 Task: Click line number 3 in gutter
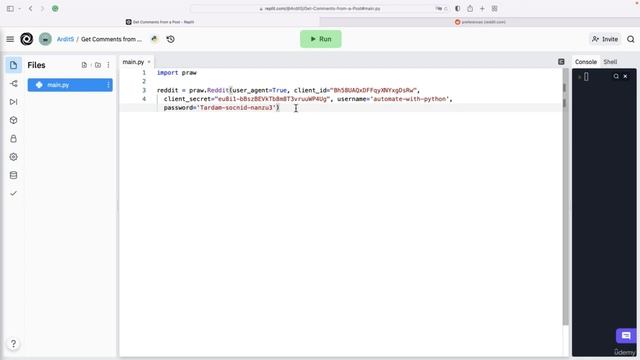(144, 90)
